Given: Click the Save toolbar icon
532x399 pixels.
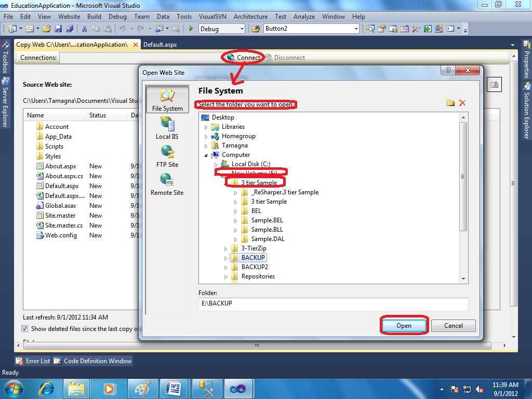Looking at the screenshot, I should tap(58, 29).
